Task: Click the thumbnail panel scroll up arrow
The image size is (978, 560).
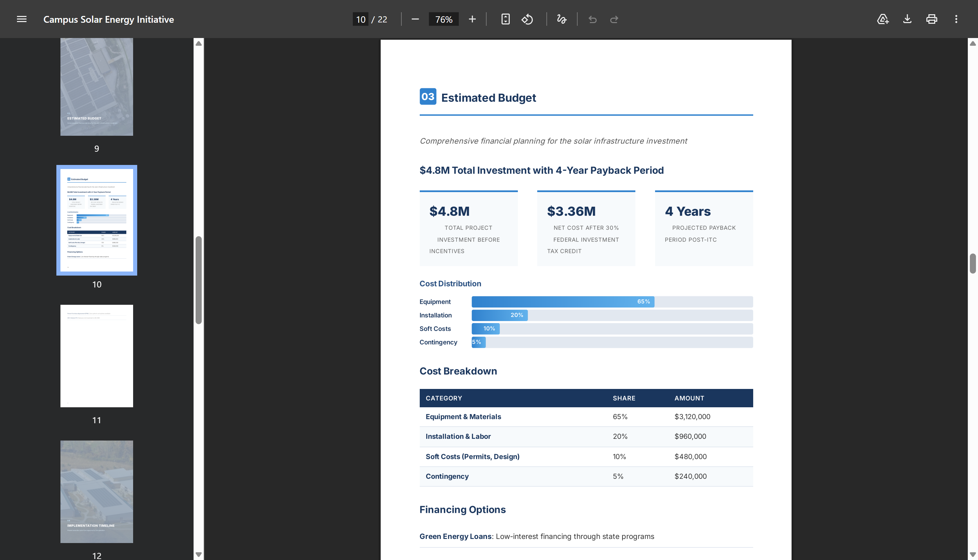Action: pyautogui.click(x=199, y=43)
